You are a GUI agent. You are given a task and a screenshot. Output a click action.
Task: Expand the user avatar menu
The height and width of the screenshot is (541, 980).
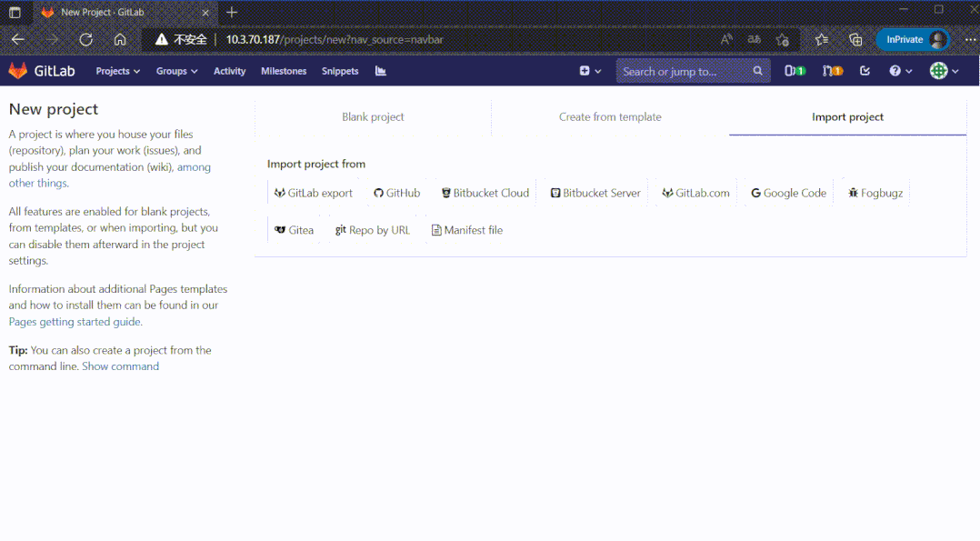click(x=944, y=71)
